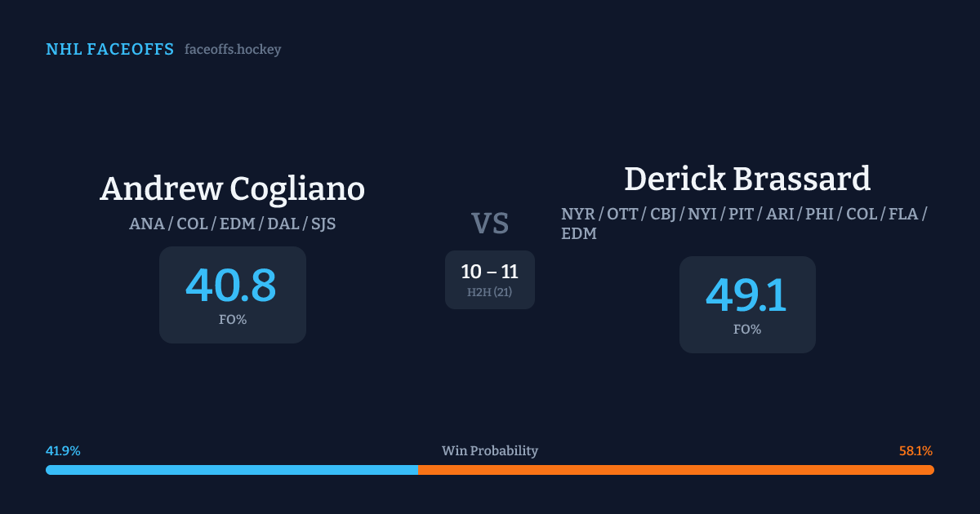Click the FO% label under 40.8

232,320
